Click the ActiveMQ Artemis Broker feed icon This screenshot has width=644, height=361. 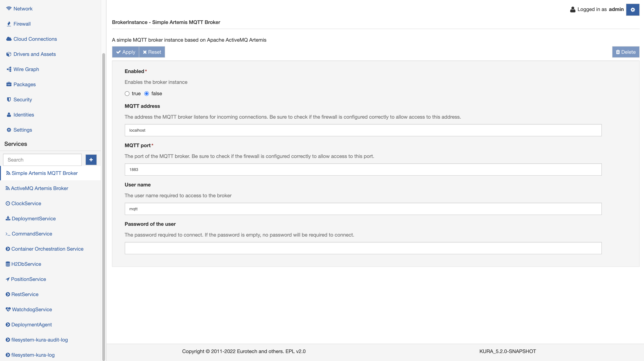(8, 188)
